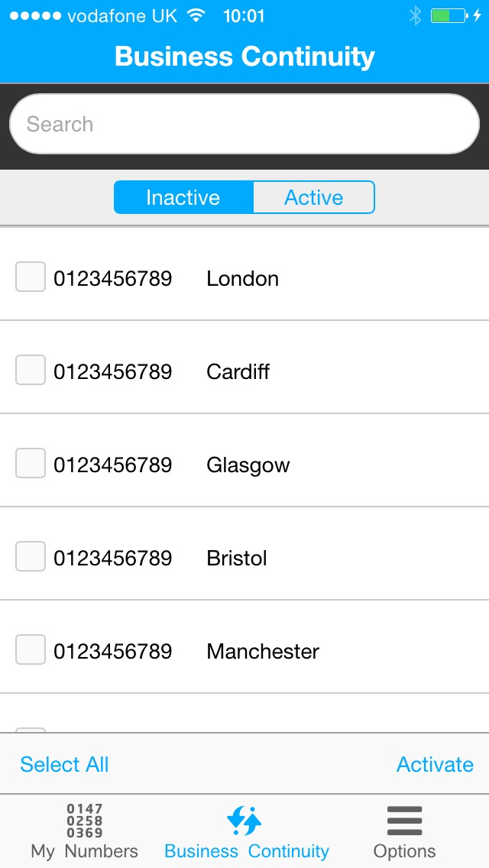
Task: Open the Options hamburger icon
Action: (x=404, y=821)
